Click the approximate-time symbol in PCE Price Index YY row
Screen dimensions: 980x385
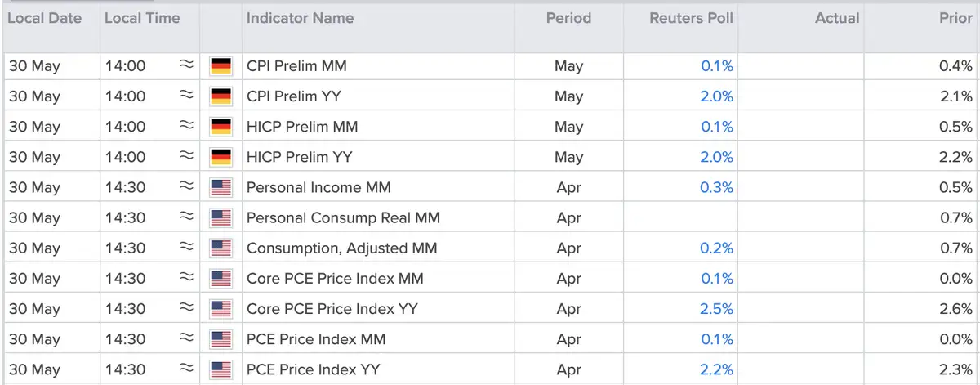185,369
